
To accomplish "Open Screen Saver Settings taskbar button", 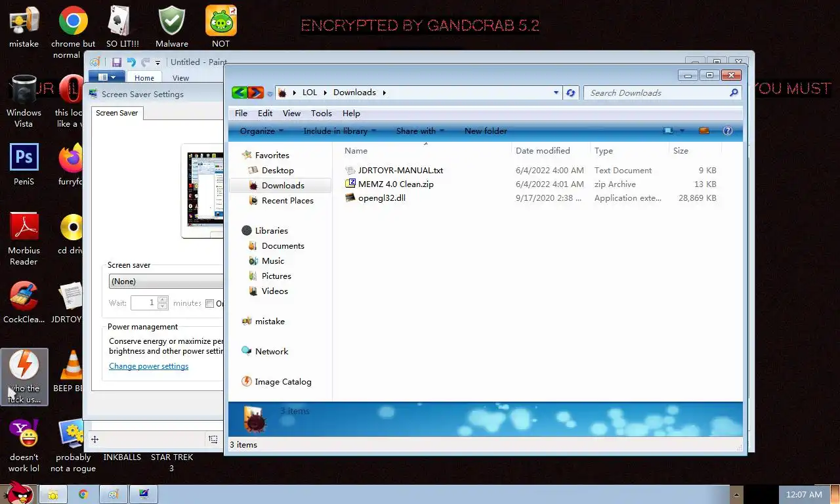I will point(144,494).
